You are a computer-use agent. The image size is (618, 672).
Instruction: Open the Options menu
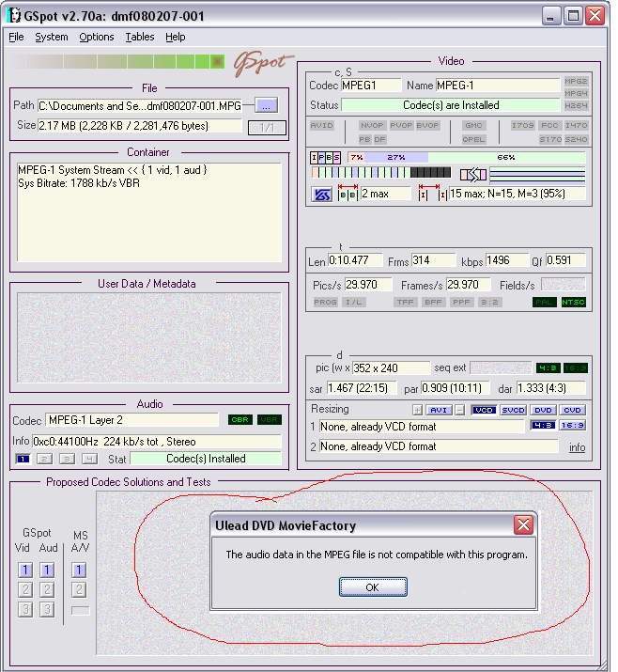97,38
